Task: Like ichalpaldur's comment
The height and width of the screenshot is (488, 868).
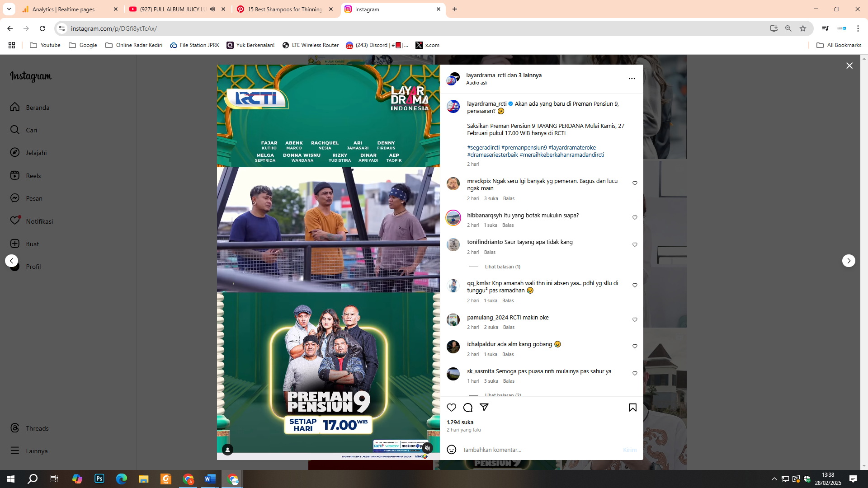Action: (x=635, y=347)
